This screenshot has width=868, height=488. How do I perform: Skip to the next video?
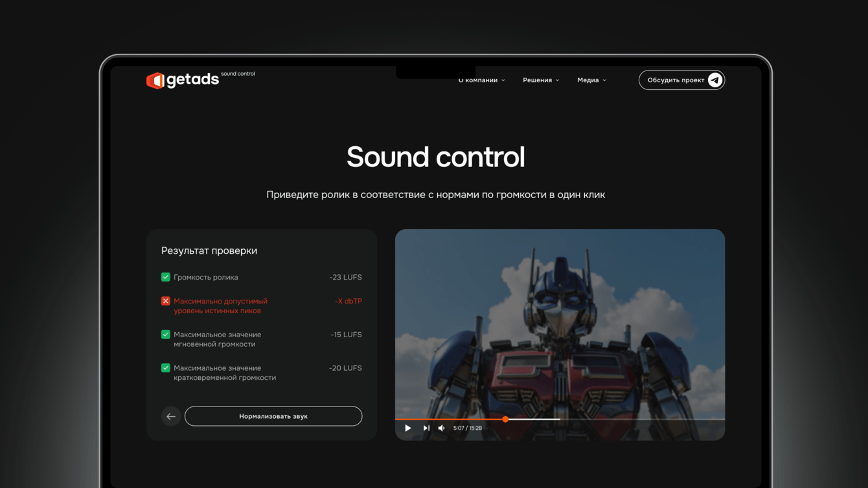click(426, 428)
